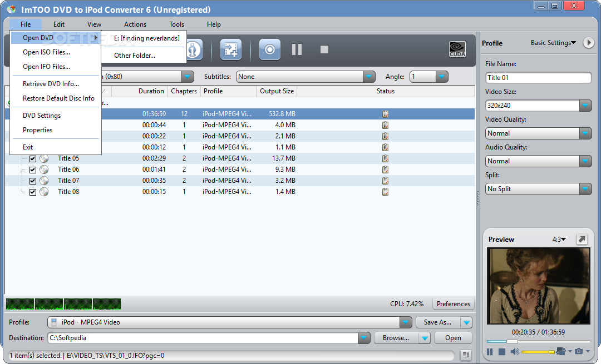Screen dimensions: 601x364
Task: Mute the preview speaker icon
Action: pos(515,351)
